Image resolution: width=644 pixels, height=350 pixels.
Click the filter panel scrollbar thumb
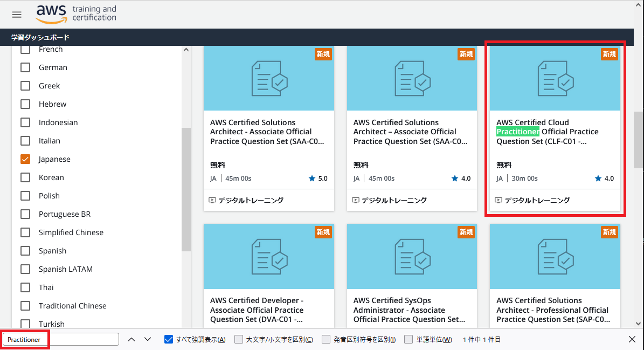tap(186, 189)
